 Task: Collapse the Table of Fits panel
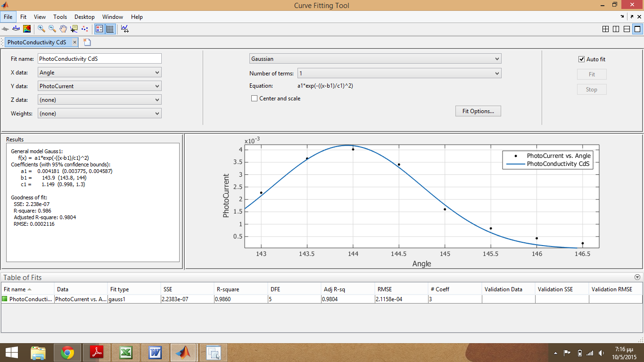pyautogui.click(x=637, y=278)
